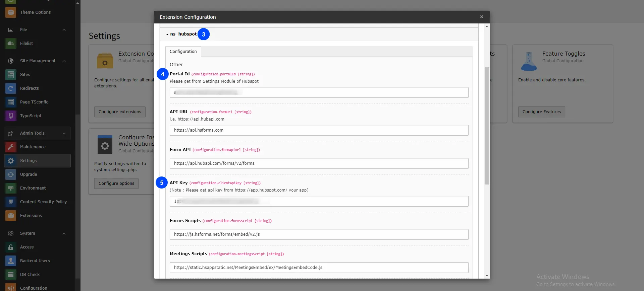Focus the API Key input field

click(319, 201)
